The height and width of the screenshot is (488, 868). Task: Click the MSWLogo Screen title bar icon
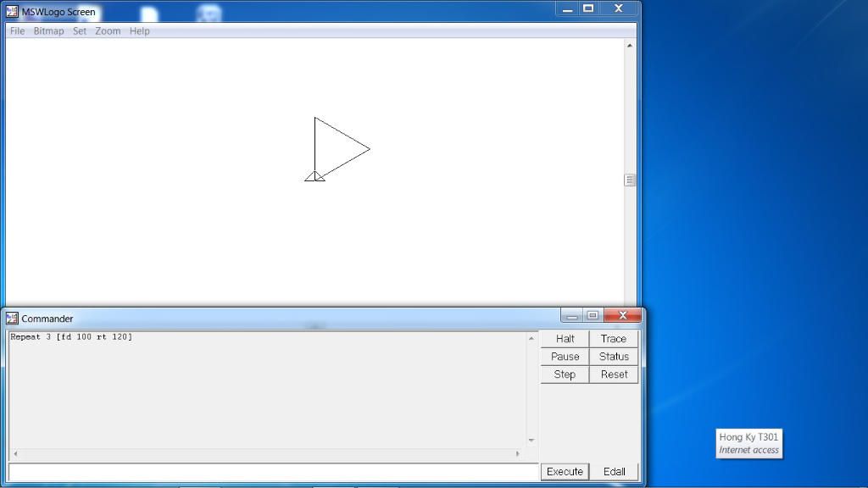[x=12, y=12]
